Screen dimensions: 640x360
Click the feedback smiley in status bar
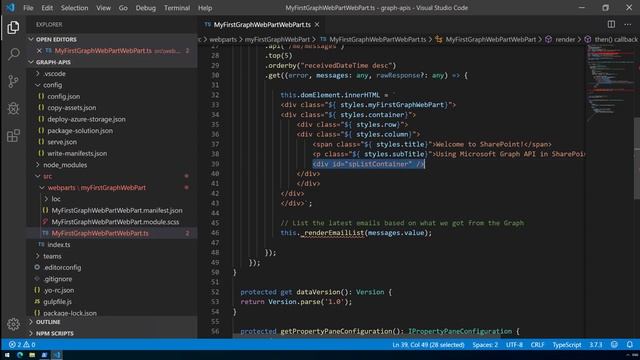(x=614, y=344)
